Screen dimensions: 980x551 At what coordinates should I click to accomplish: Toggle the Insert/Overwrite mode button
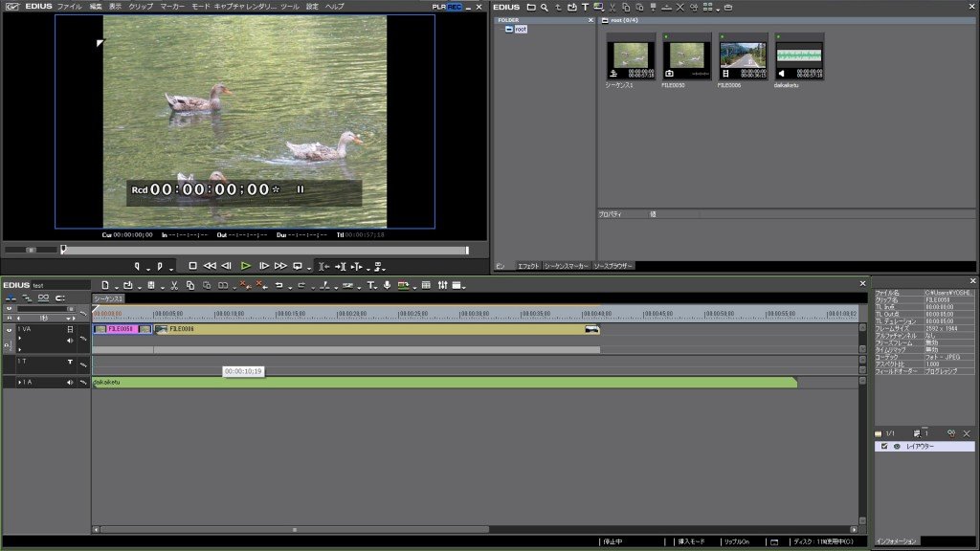(x=11, y=298)
